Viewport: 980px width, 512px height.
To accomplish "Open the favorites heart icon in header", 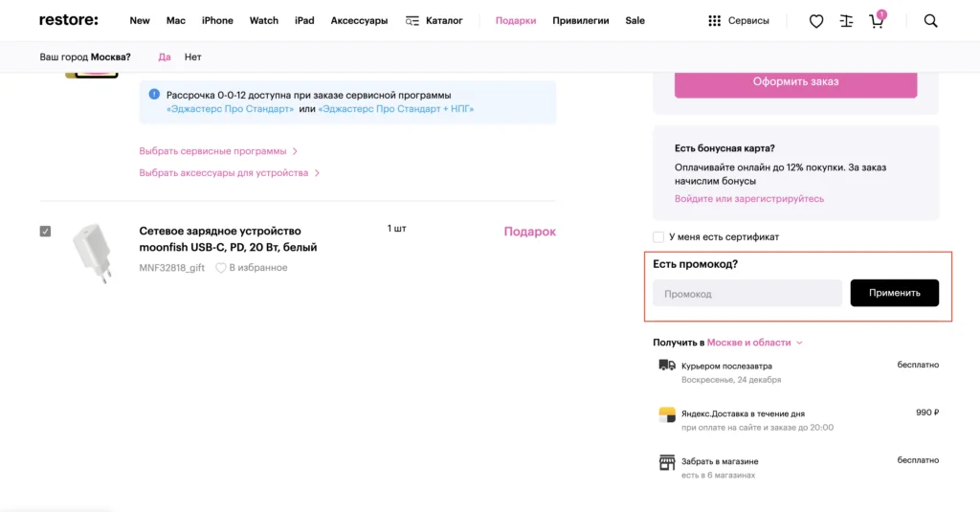I will coord(816,21).
